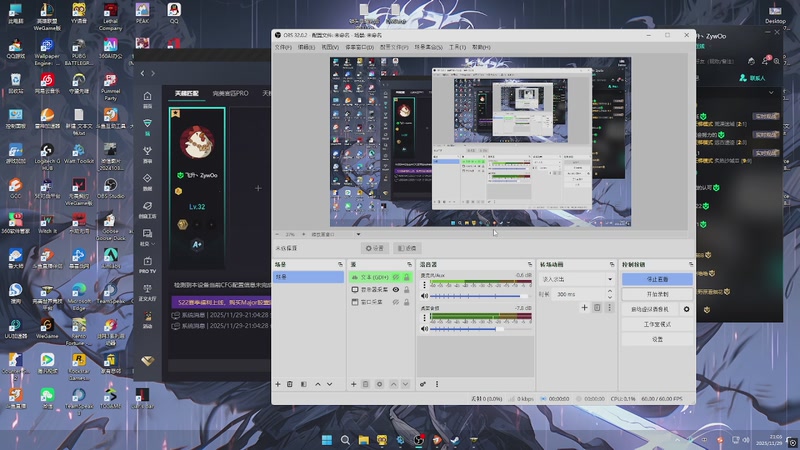Screen dimensions: 800x450
Task: Zoom out the OBS preview with minus
Action: 277,234
